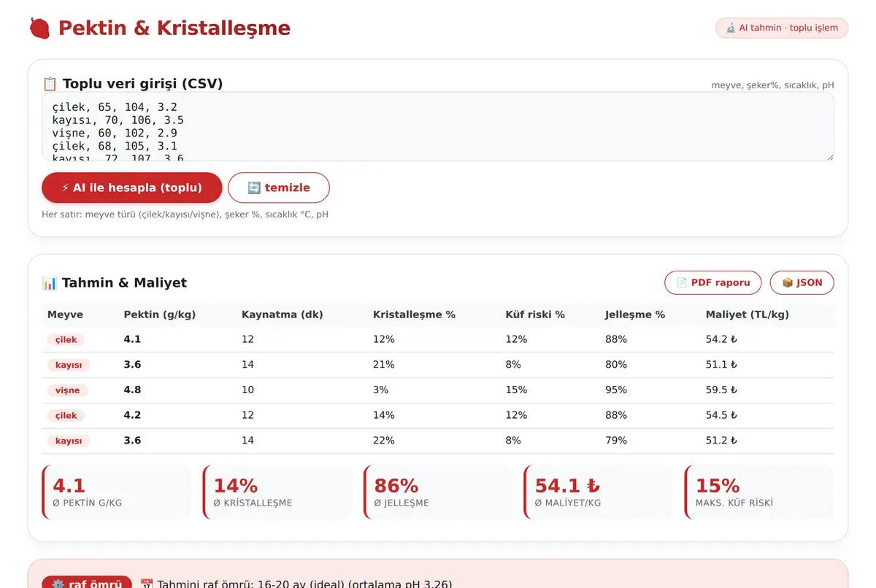
Task: Click the 54.2 ₺ cost cell
Action: point(721,339)
